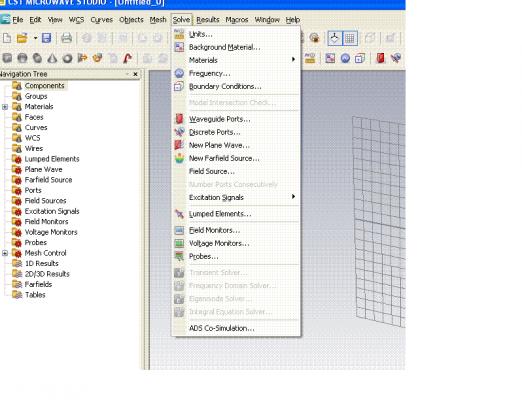
Task: Select Tables in the navigation tree
Action: click(x=35, y=295)
